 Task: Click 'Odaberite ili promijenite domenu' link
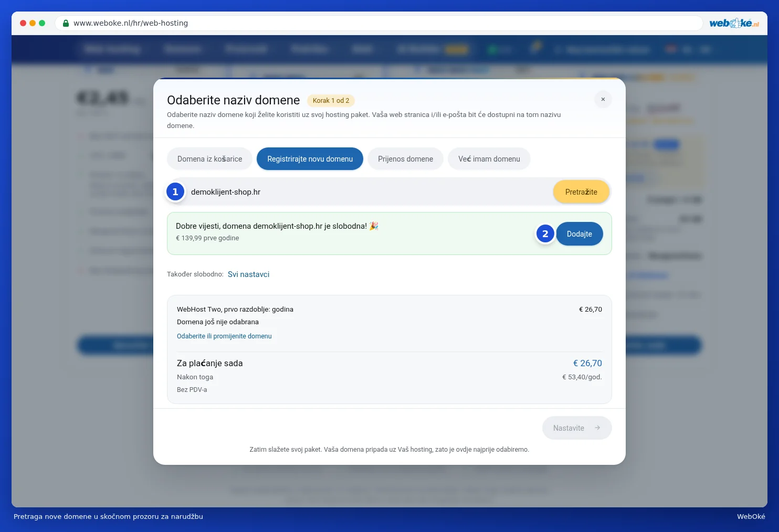tap(224, 336)
